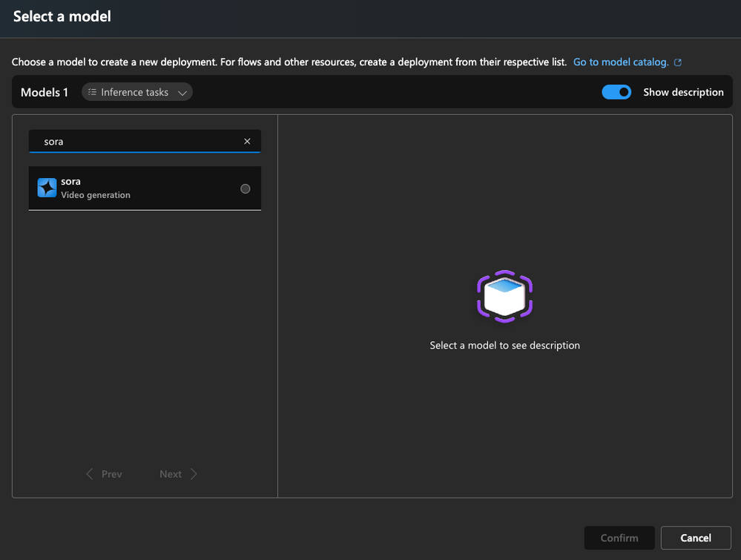Click the Show description label
Viewport: 741px width, 560px height.
click(x=683, y=92)
